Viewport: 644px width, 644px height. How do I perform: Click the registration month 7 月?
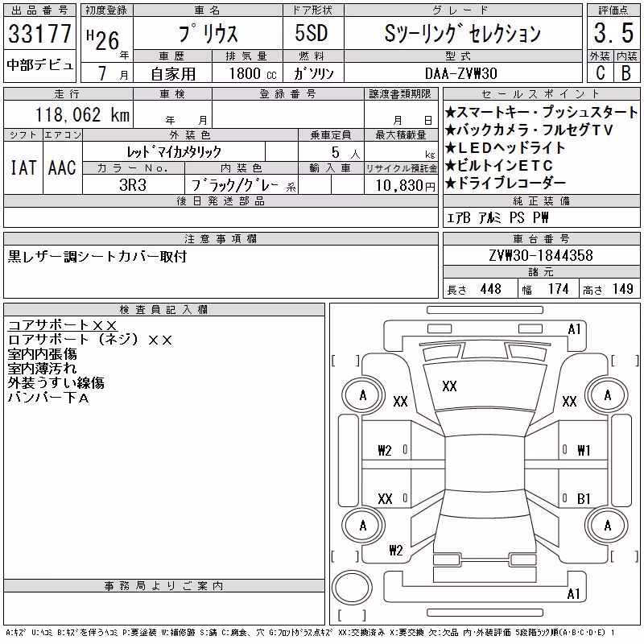point(113,73)
